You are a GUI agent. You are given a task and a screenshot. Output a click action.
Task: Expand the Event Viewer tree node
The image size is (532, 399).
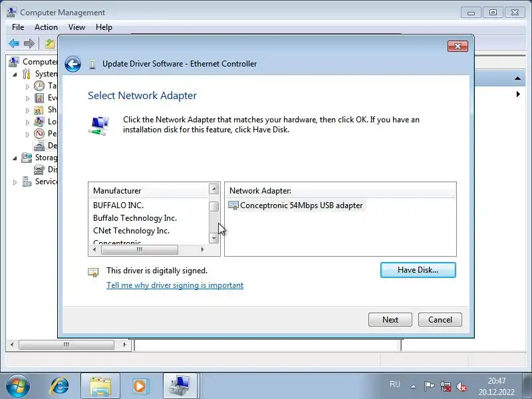(x=27, y=98)
